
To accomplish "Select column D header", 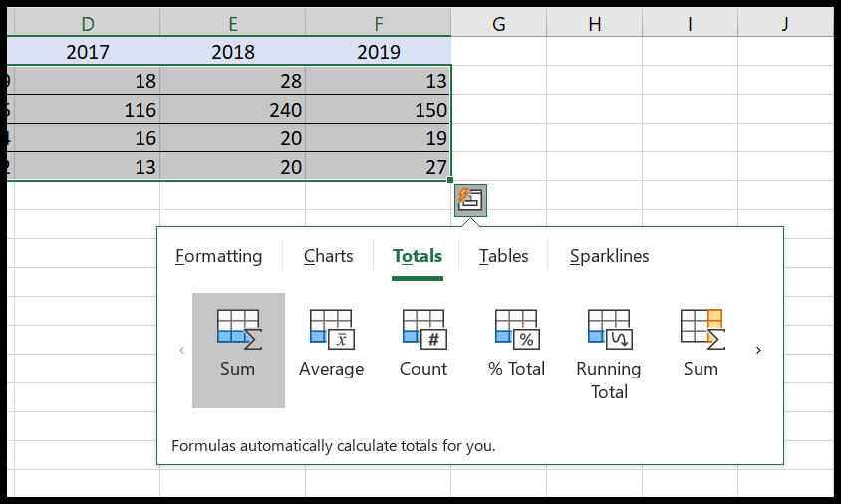I will tap(88, 24).
